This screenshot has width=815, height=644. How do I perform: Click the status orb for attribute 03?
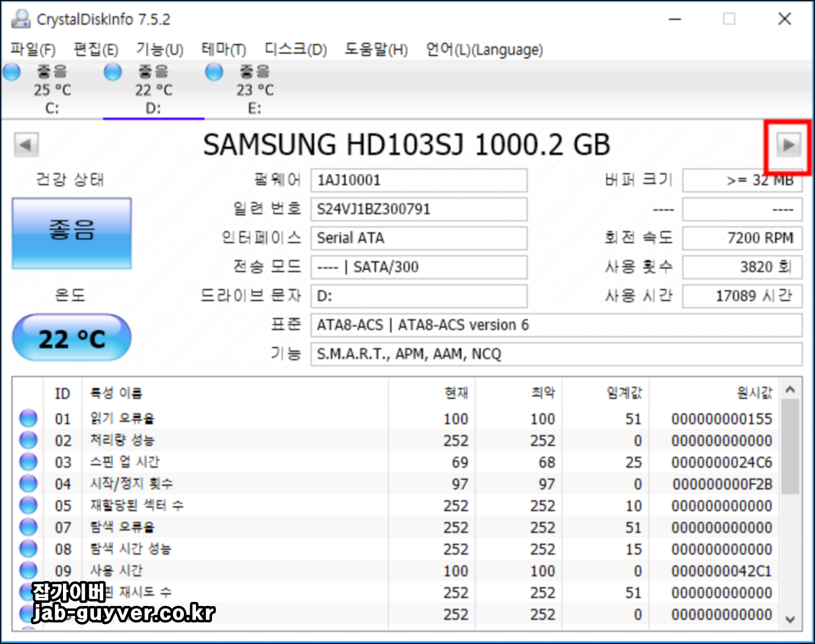(x=28, y=462)
